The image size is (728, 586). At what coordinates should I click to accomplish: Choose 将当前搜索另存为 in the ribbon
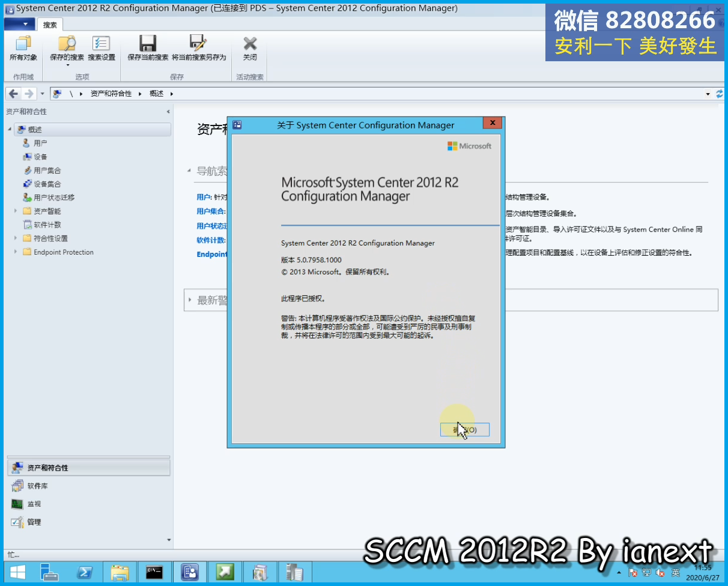[x=199, y=49]
